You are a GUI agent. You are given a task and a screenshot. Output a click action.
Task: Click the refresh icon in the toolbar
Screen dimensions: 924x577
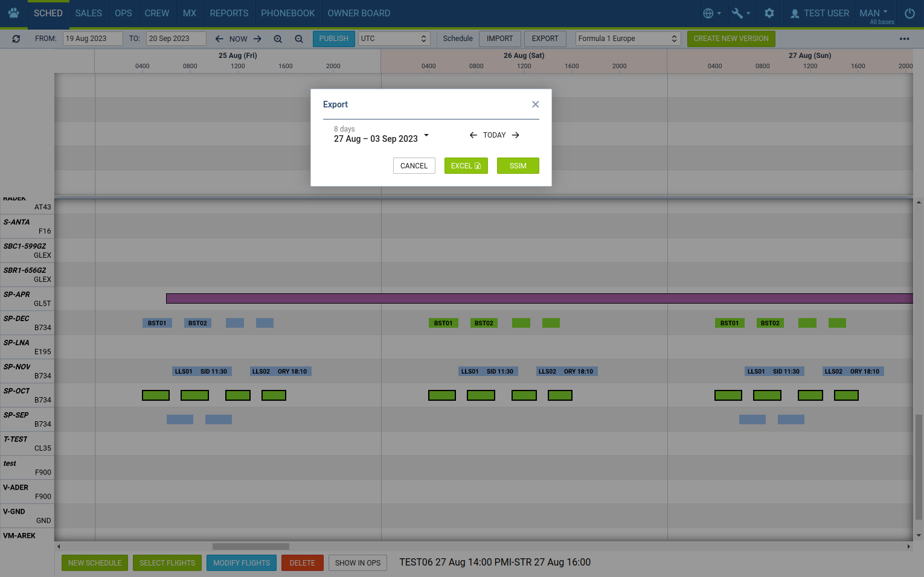[16, 39]
